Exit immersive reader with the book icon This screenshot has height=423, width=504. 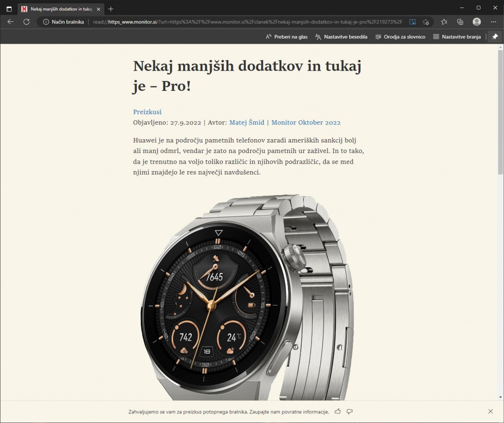[413, 22]
